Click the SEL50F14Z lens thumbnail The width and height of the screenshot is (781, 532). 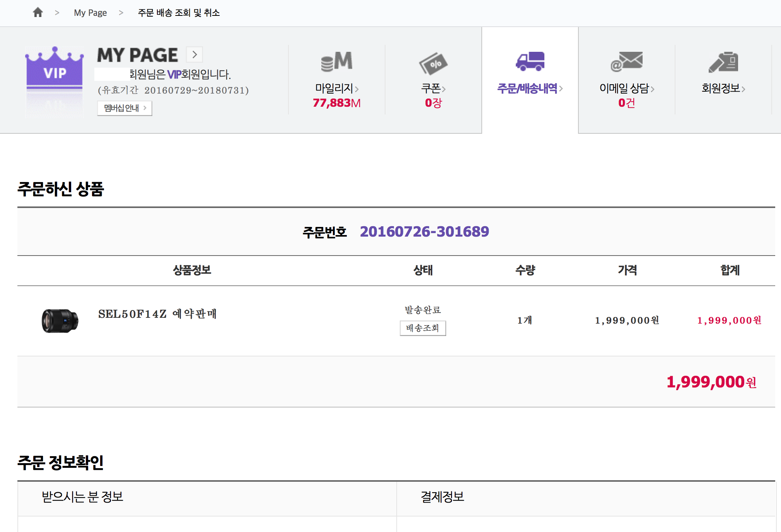[x=60, y=321]
